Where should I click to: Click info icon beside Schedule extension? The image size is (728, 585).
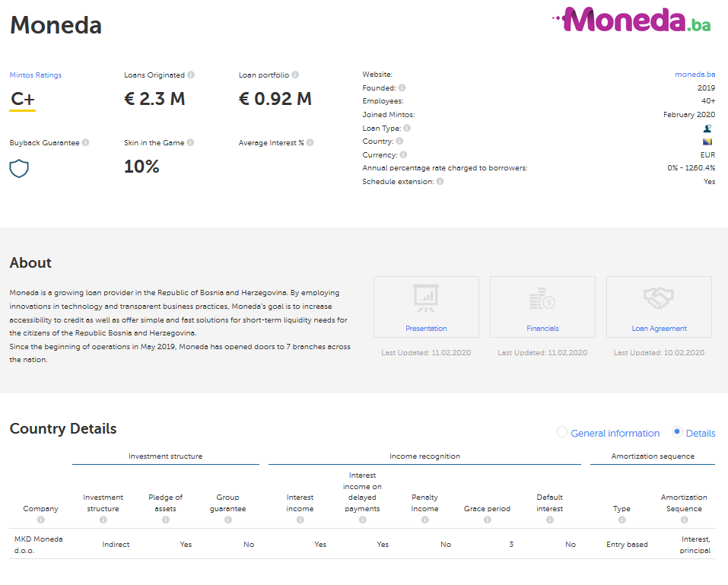[440, 182]
